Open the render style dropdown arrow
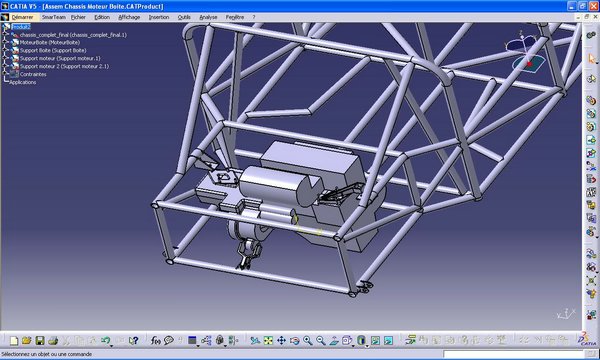This screenshot has width=600, height=360. pyautogui.click(x=367, y=345)
